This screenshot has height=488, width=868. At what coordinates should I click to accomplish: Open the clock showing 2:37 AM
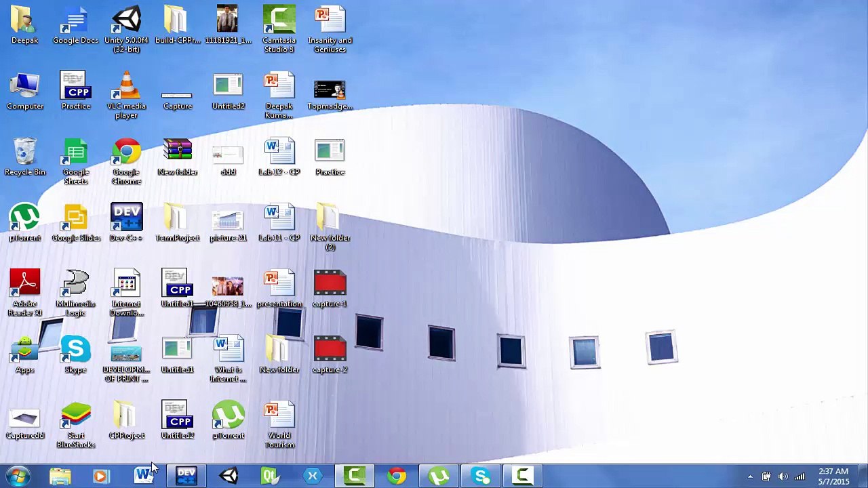click(833, 476)
